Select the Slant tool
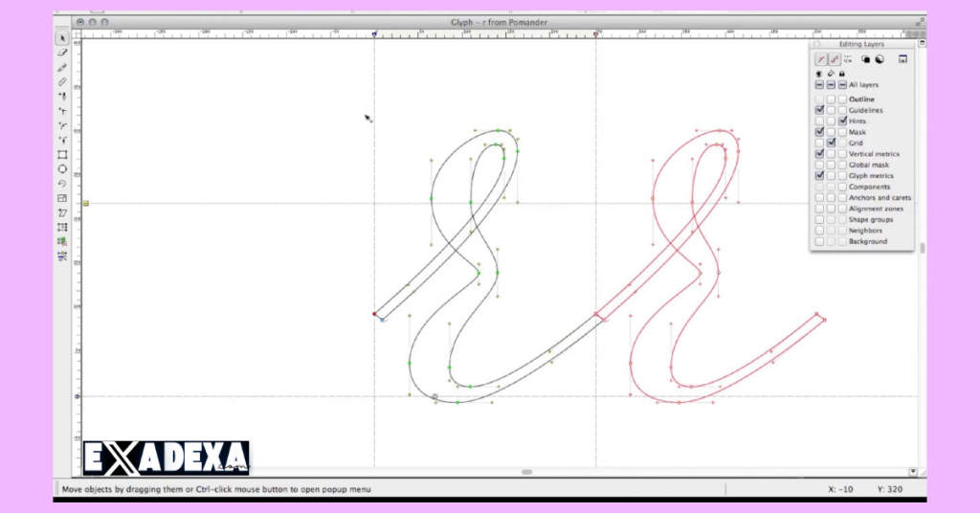The image size is (980, 513). click(x=62, y=212)
